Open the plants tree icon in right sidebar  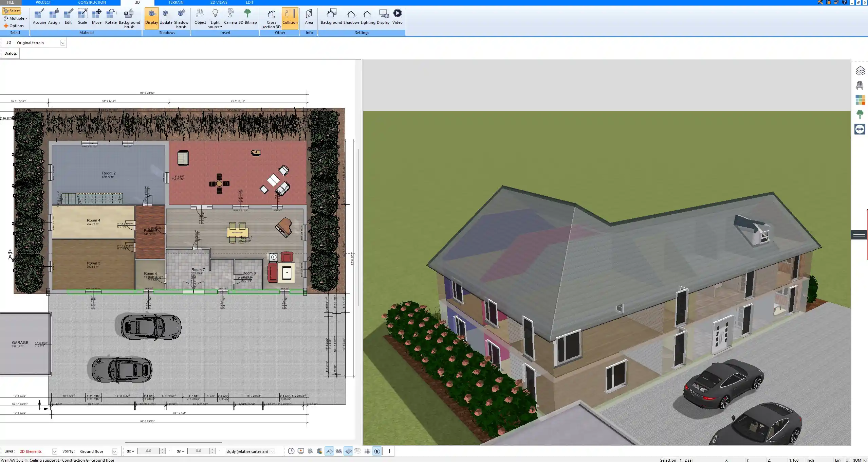[860, 114]
